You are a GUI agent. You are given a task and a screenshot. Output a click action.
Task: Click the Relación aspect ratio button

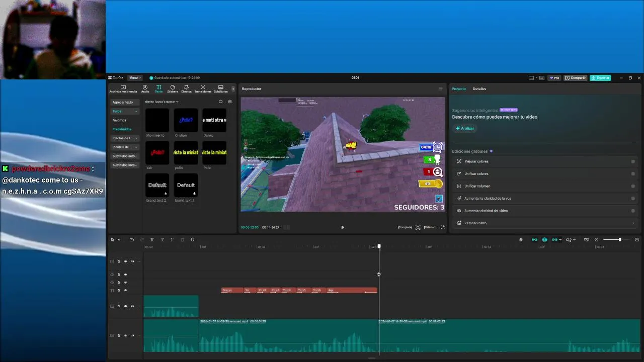click(x=430, y=227)
